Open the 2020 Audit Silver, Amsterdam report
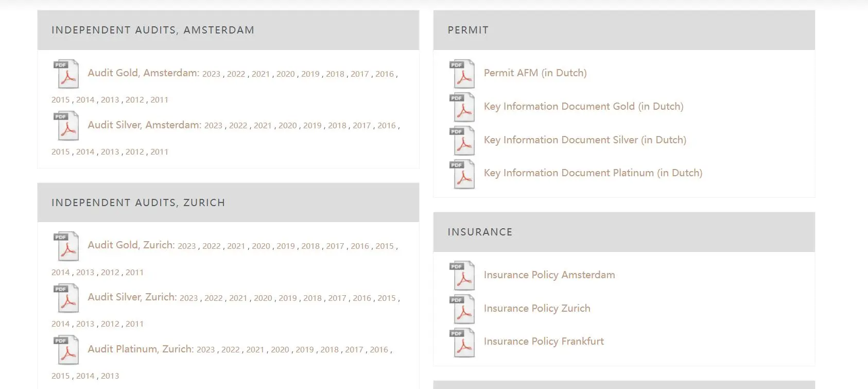 point(287,126)
